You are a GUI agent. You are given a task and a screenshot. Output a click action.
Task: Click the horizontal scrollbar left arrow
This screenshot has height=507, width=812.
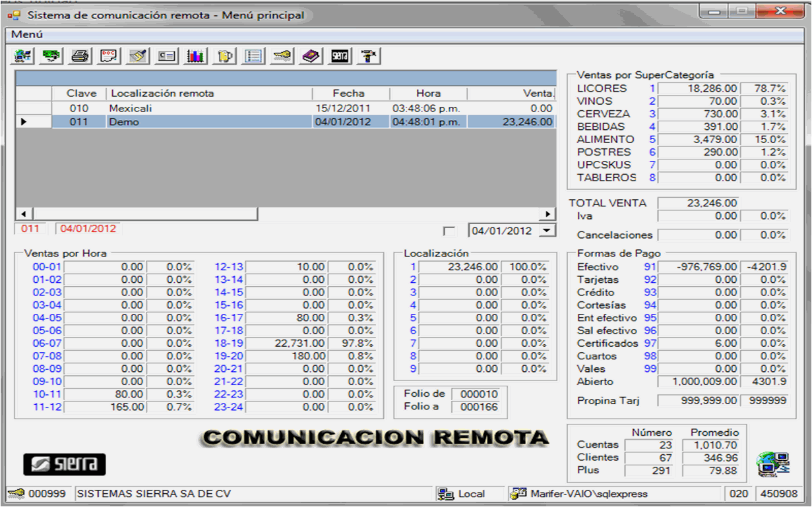tap(24, 214)
